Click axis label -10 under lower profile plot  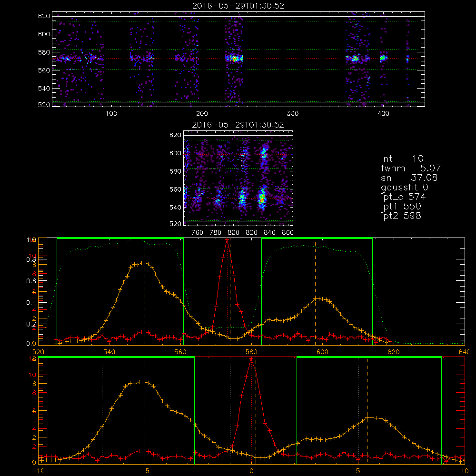(x=38, y=471)
